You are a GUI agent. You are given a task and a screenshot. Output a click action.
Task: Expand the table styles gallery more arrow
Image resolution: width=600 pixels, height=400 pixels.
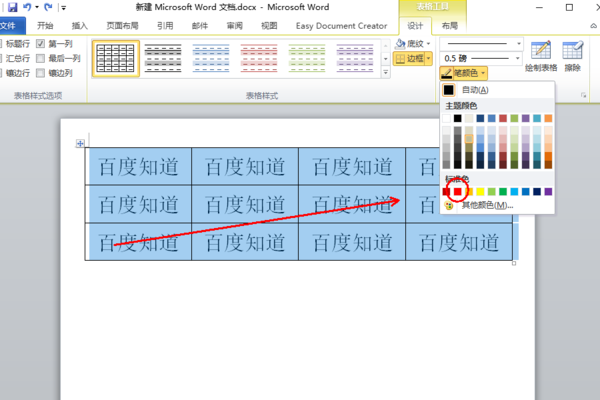pyautogui.click(x=386, y=72)
